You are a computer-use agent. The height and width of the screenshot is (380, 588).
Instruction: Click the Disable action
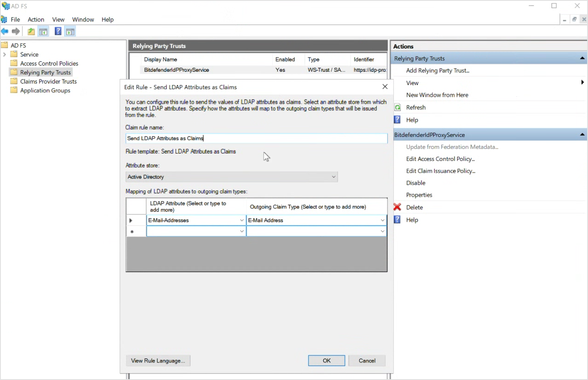pyautogui.click(x=416, y=183)
